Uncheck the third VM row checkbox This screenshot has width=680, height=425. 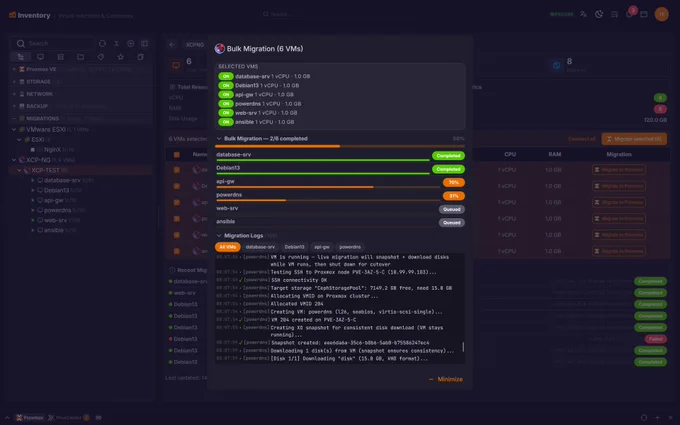pos(177,203)
